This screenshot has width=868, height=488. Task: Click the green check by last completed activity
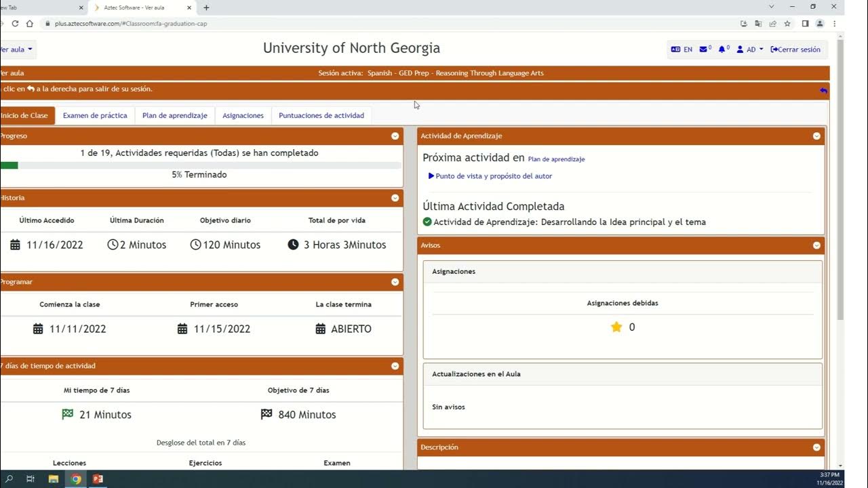[427, 222]
